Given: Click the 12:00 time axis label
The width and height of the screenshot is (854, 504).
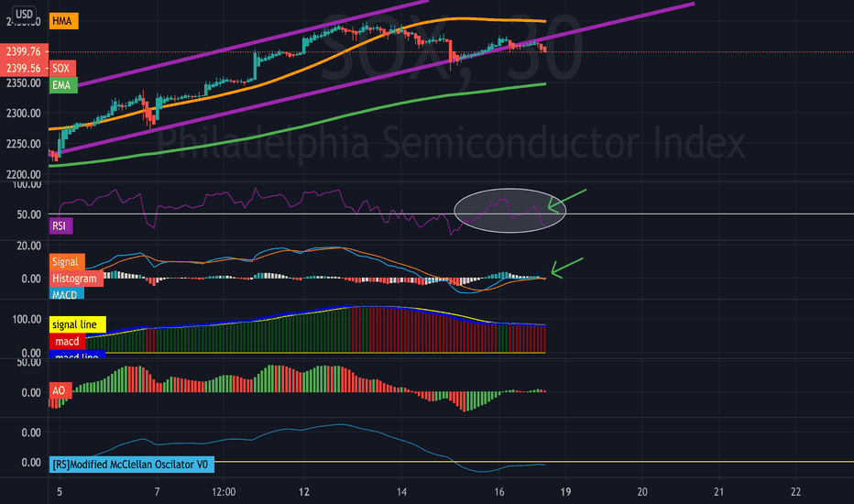Looking at the screenshot, I should tap(224, 492).
